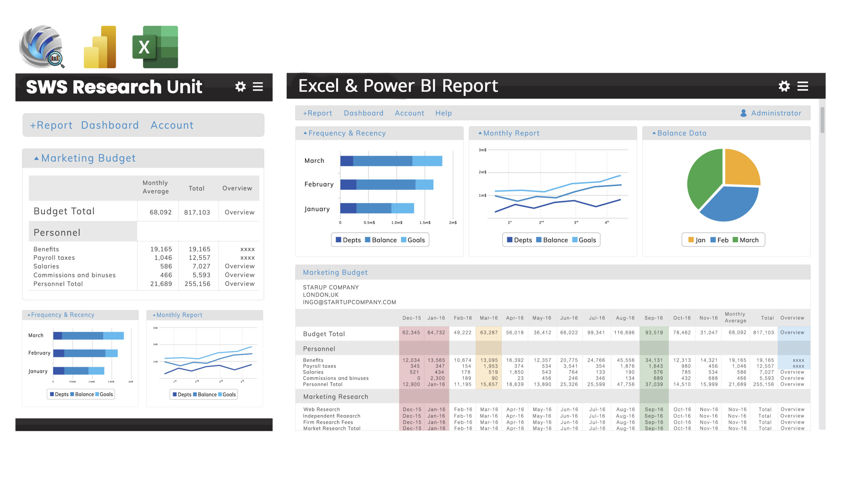Viewport: 841px width, 504px height.
Task: Collapse the large Frequency & Recency panel
Action: pos(305,133)
